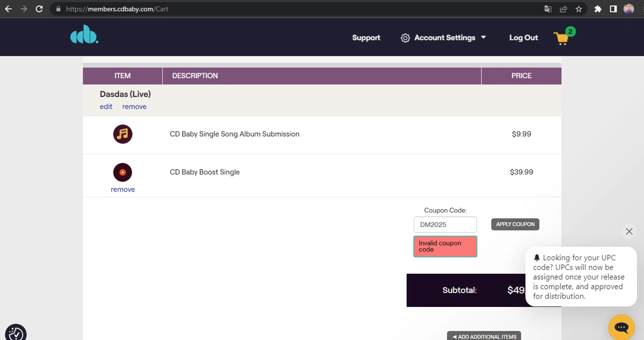Open the Chrome profile avatar
The width and height of the screenshot is (644, 340).
[x=629, y=9]
